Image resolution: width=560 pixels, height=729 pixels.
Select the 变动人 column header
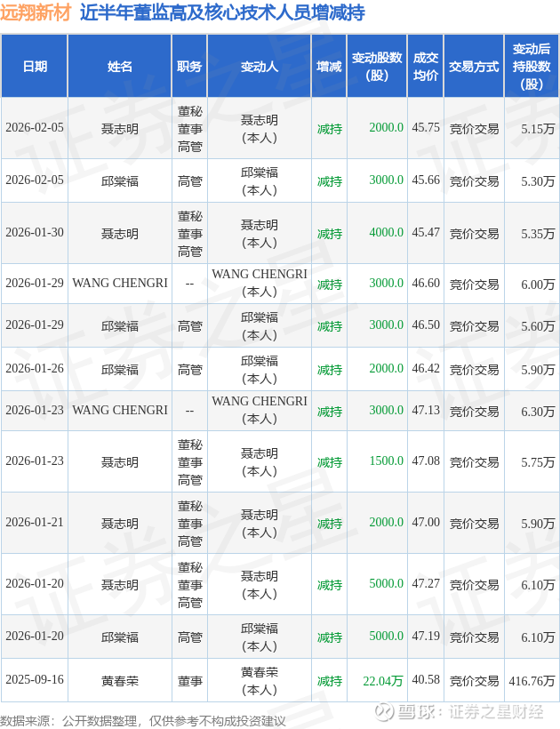tap(260, 67)
